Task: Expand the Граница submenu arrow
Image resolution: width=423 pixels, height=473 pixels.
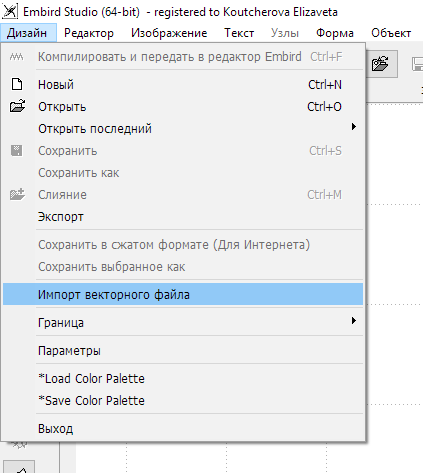Action: pos(354,321)
